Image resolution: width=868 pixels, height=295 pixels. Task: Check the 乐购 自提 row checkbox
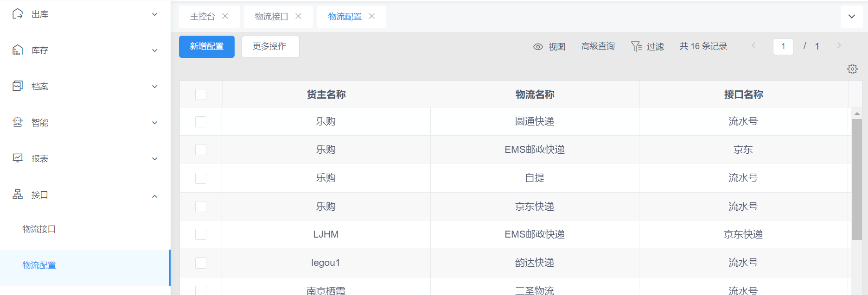[201, 178]
